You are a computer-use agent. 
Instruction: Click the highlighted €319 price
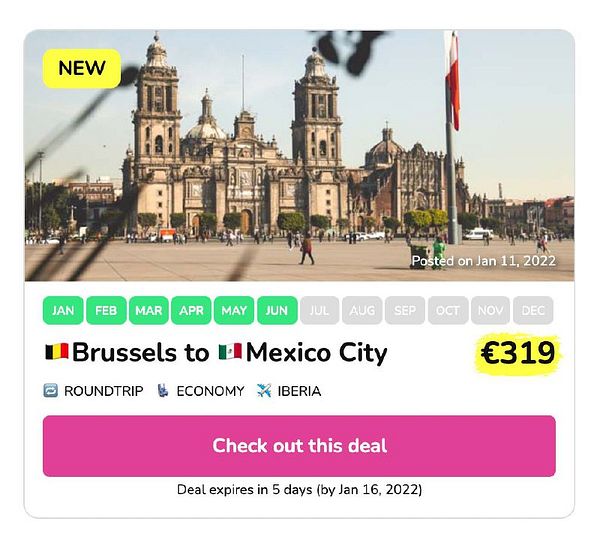pos(518,353)
